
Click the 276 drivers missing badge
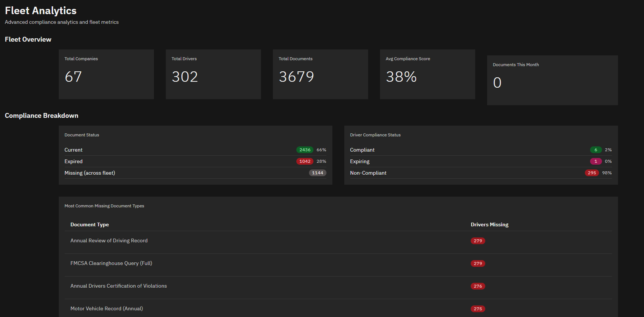[478, 286]
